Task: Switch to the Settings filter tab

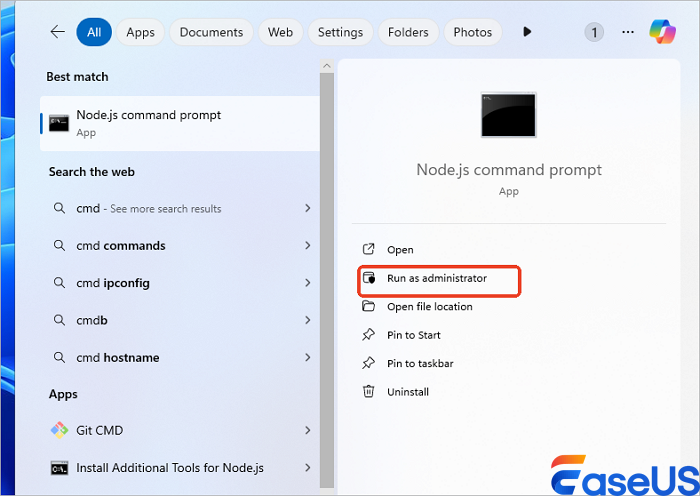Action: point(340,32)
